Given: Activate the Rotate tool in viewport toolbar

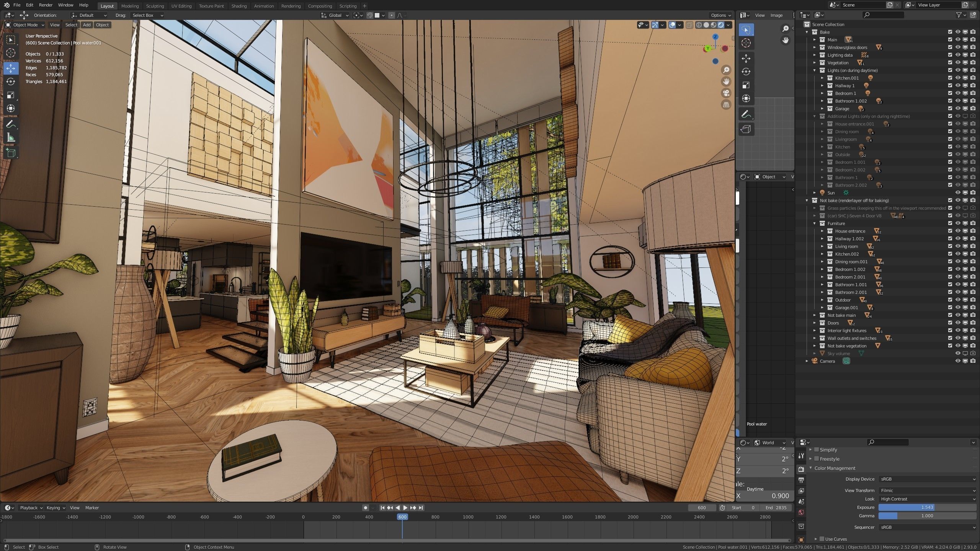Looking at the screenshot, I should 11,82.
